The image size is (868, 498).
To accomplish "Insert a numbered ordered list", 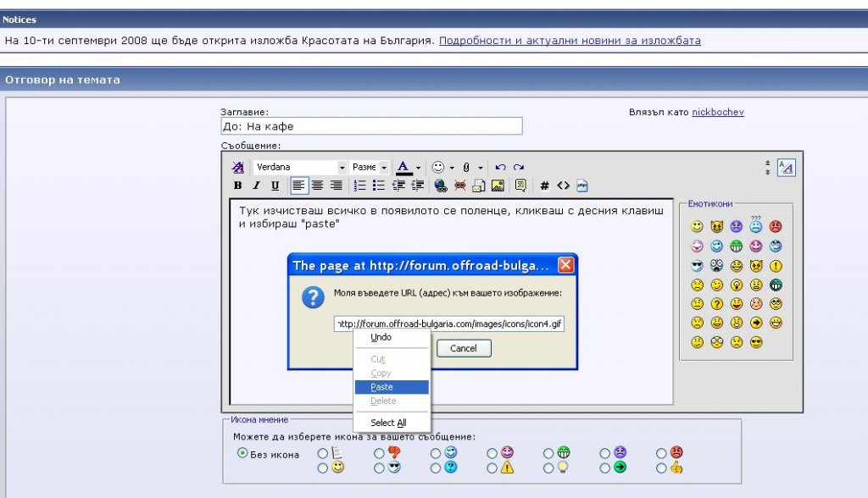I will click(359, 186).
